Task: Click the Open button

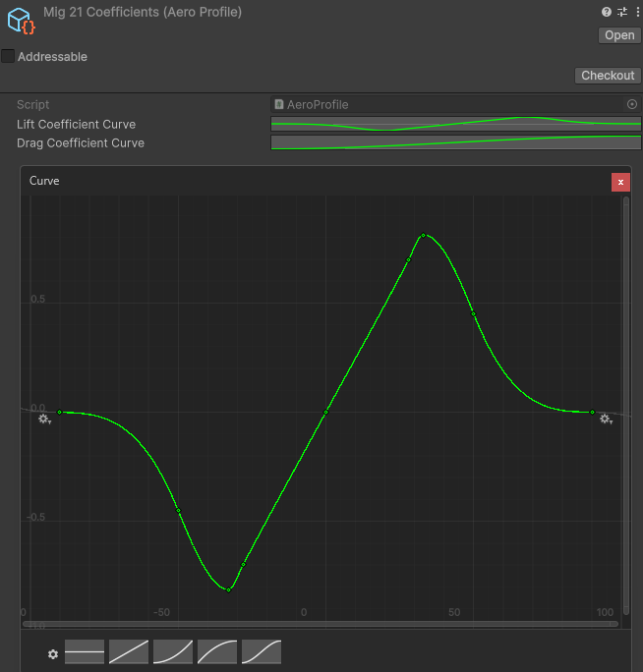Action: [619, 35]
